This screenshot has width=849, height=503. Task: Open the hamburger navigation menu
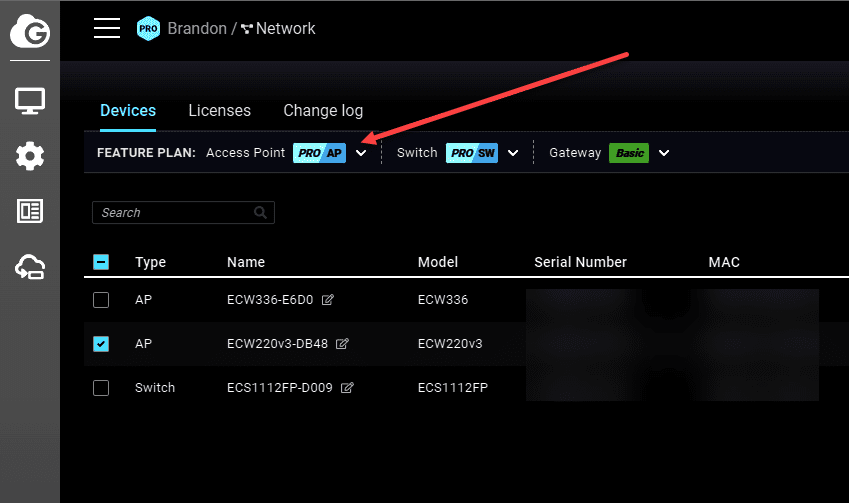click(107, 28)
